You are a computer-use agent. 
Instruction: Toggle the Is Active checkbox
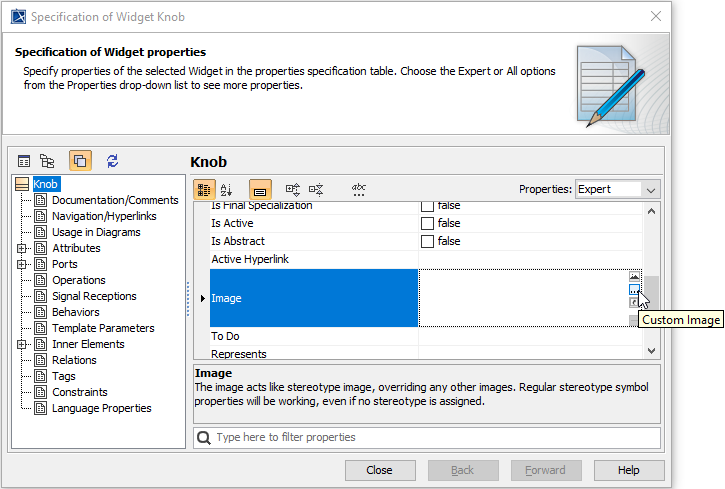click(427, 223)
